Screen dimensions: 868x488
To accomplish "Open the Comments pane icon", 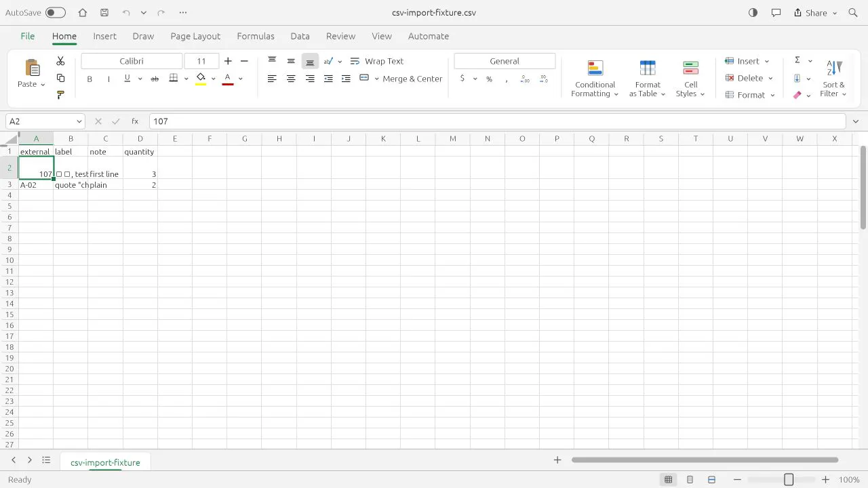I will tap(776, 13).
